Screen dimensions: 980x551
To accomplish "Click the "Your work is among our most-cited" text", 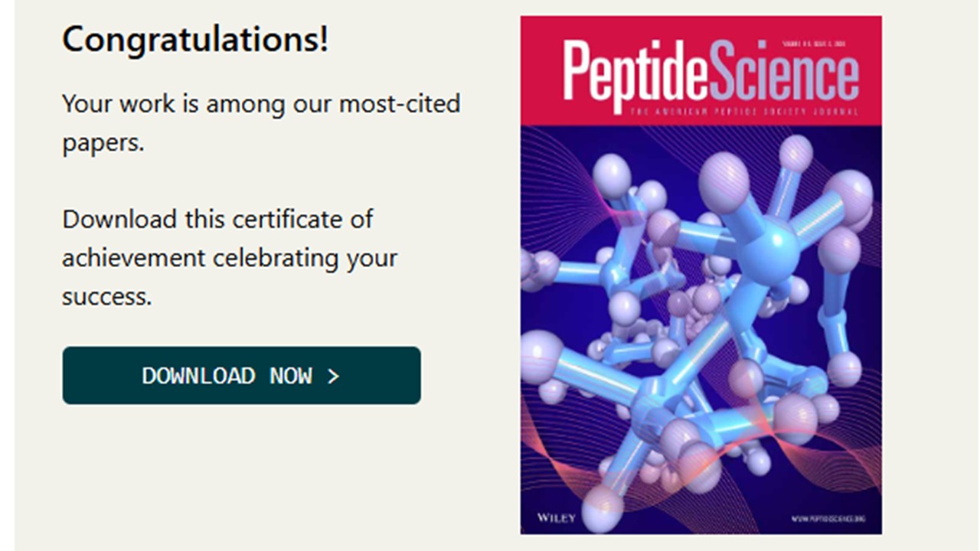I will coord(261,103).
